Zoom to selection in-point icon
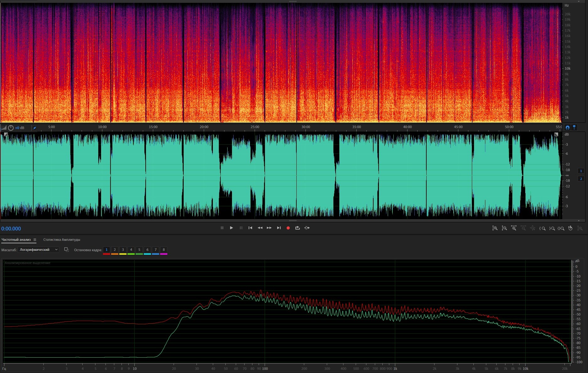 point(542,228)
